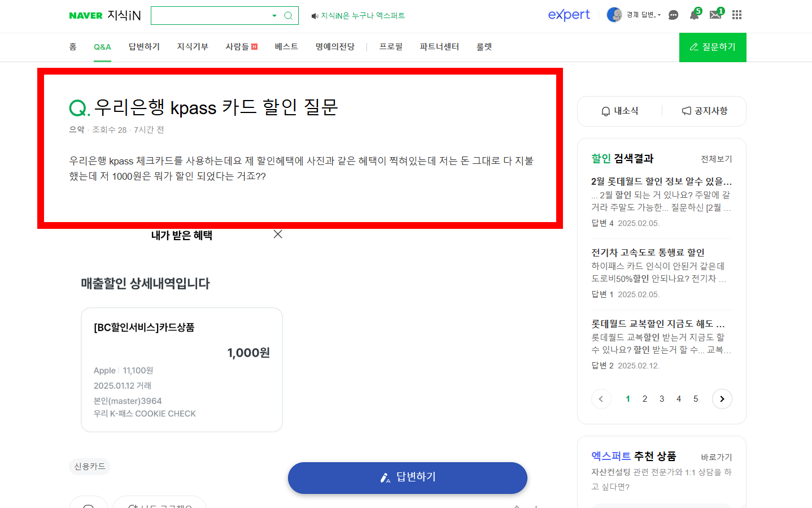The height and width of the screenshot is (508, 812).
Task: Click the NAVER logo
Action: click(x=86, y=15)
